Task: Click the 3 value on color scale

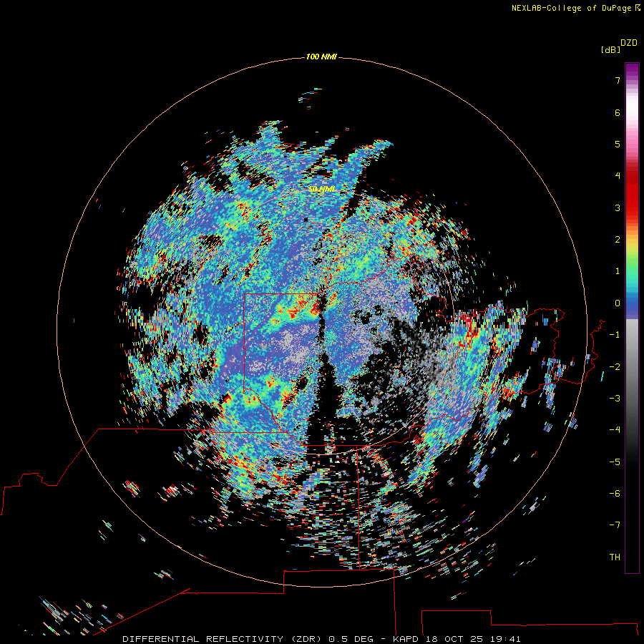Action: [x=618, y=208]
